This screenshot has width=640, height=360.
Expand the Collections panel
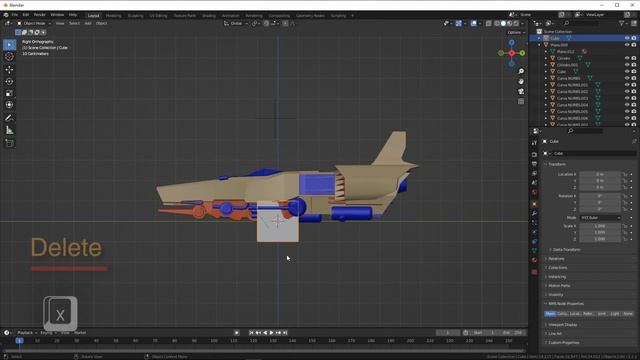coord(558,268)
